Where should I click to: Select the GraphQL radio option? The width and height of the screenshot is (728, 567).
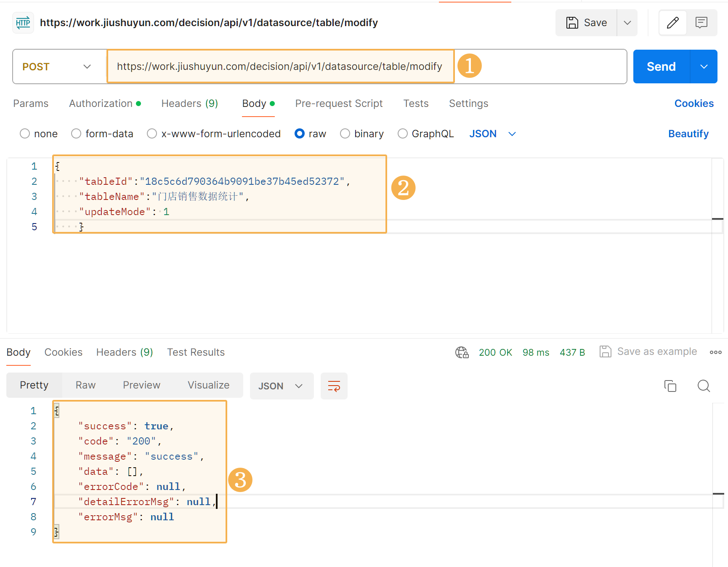(403, 134)
